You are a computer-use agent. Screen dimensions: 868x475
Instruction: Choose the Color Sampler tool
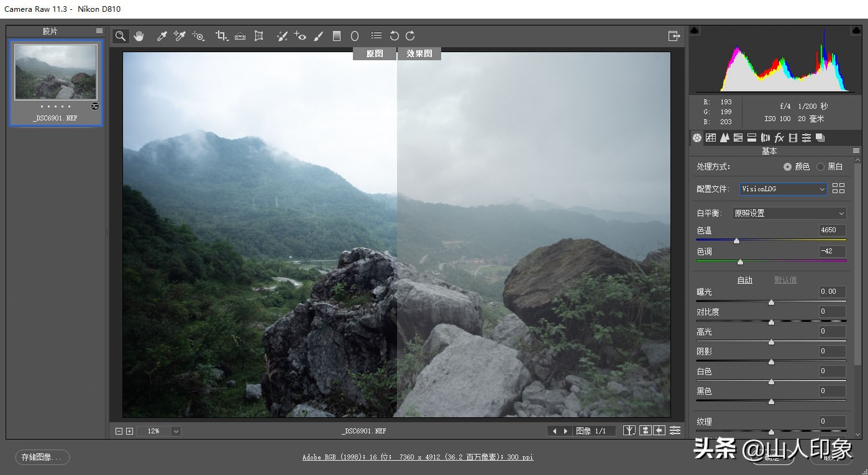[x=180, y=36]
